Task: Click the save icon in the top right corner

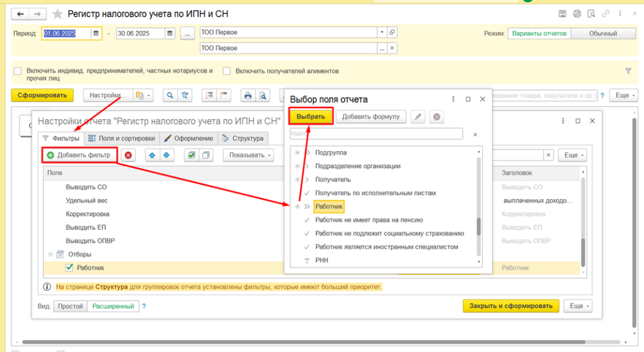Action: pos(562,14)
